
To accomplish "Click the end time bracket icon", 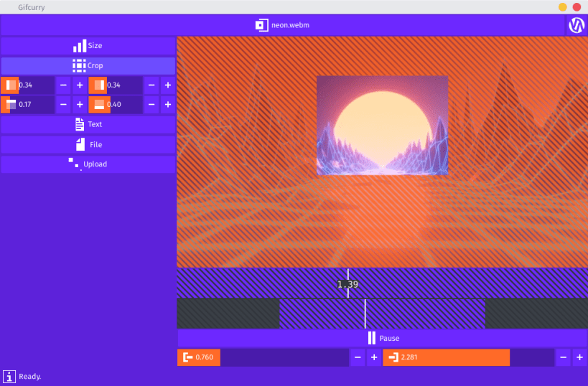I will (x=393, y=357).
